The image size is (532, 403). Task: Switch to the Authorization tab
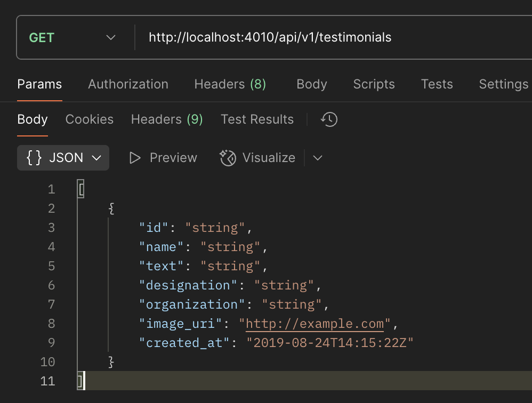(x=128, y=84)
